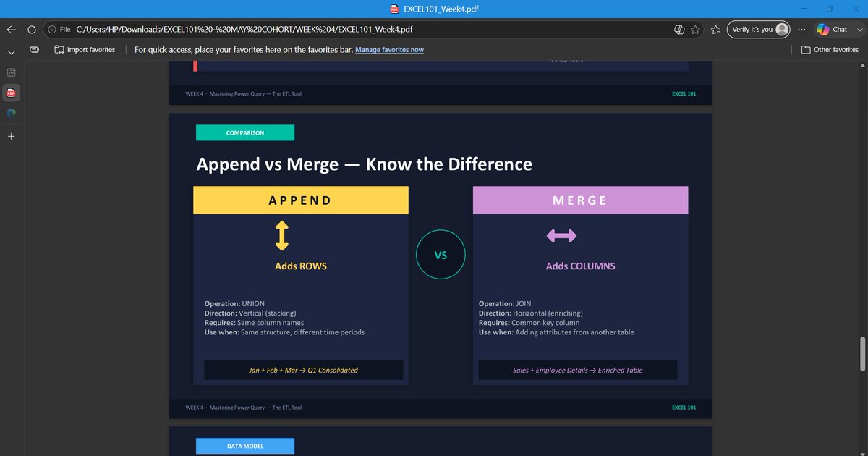This screenshot has width=868, height=456.
Task: Click the yellow APPEND header
Action: click(x=301, y=200)
